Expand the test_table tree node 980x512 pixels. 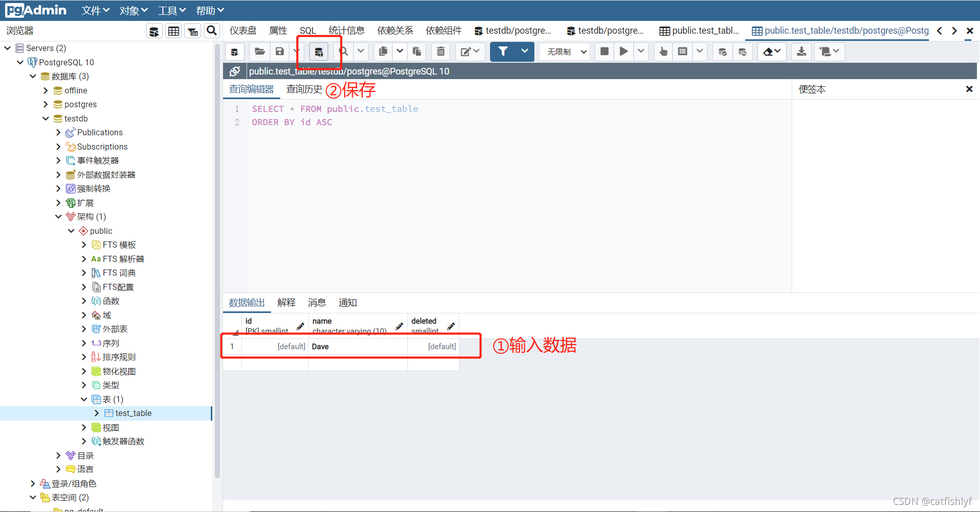[96, 413]
